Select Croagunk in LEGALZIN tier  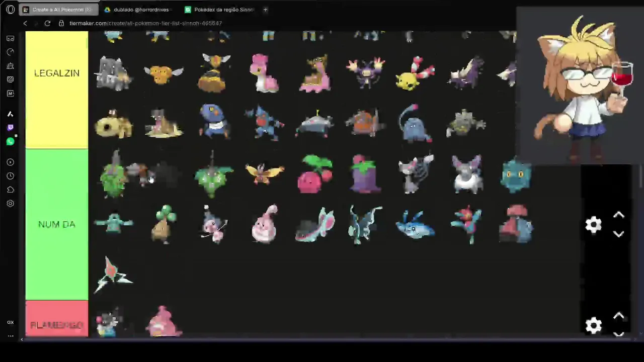[x=214, y=121]
